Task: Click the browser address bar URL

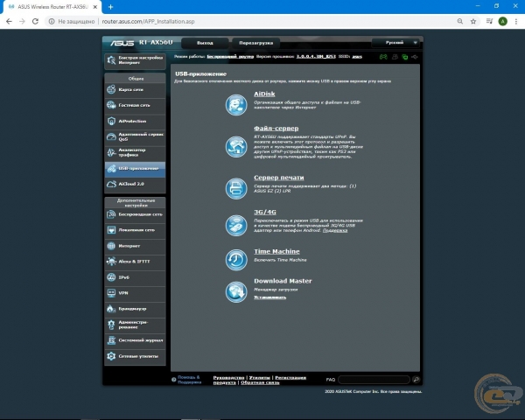Action: pos(148,21)
